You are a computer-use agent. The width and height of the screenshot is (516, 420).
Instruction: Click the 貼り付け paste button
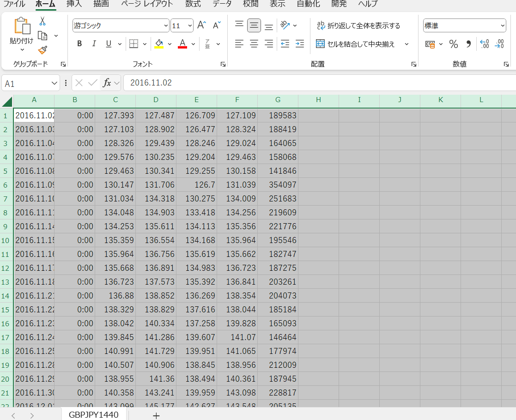(20, 30)
